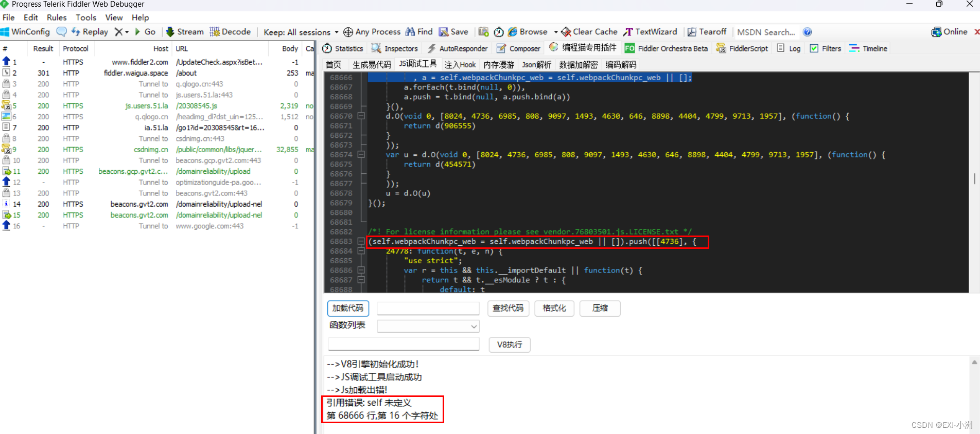Open WinConfig from the toolbar
Image resolution: width=980 pixels, height=434 pixels.
click(x=25, y=32)
